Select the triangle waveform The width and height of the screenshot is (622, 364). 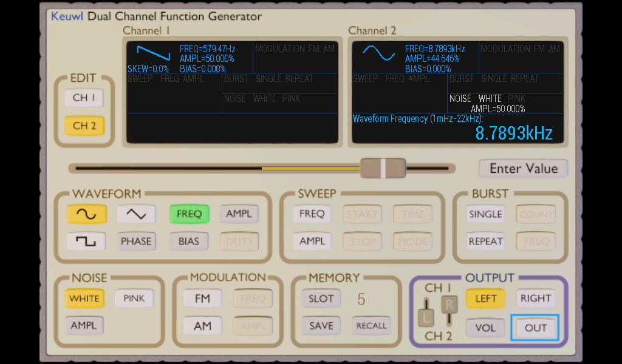click(136, 214)
